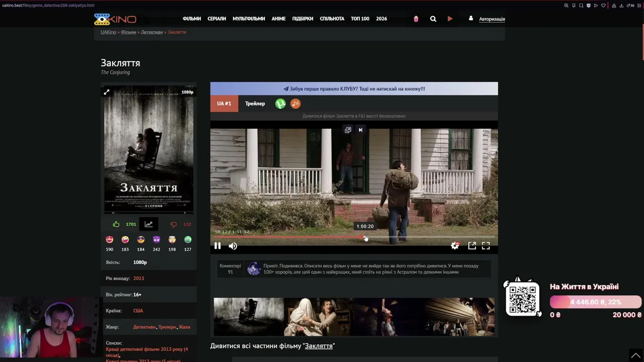The height and width of the screenshot is (362, 644).
Task: Click the browser screenshot capture icon
Action: [x=581, y=6]
